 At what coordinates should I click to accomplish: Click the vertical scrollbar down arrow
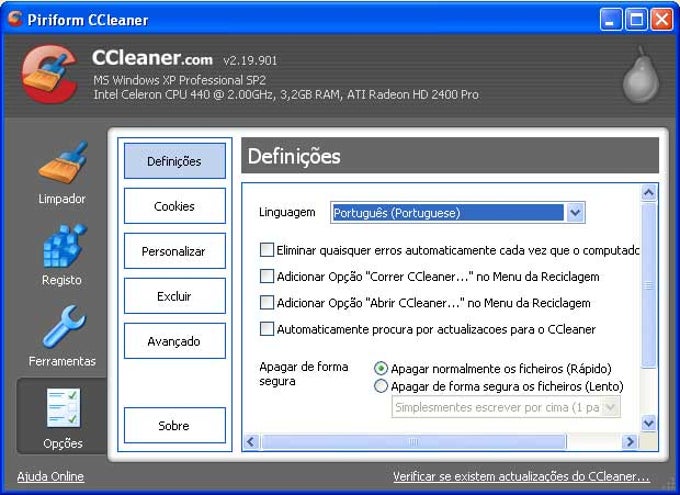coord(649,423)
